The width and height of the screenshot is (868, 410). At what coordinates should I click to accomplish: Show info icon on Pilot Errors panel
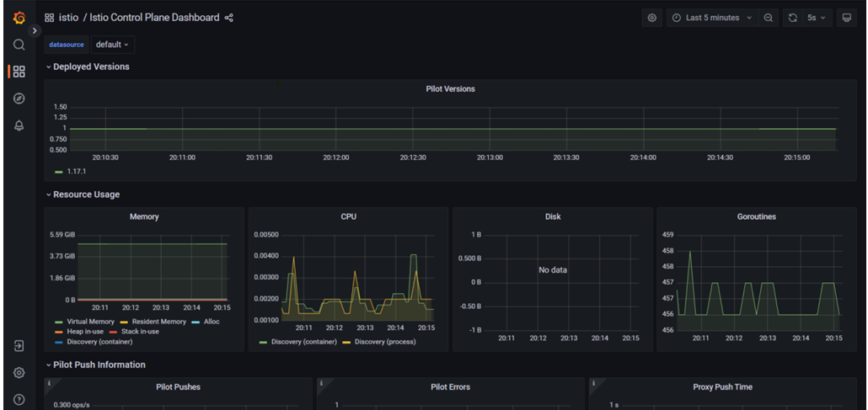tap(322, 383)
